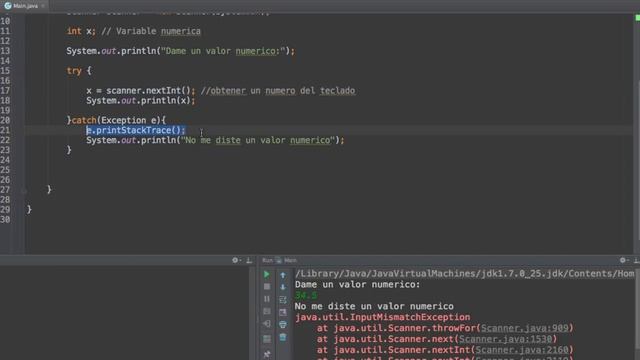
Task: Restore layout icon in Run panel
Action: tap(267, 339)
